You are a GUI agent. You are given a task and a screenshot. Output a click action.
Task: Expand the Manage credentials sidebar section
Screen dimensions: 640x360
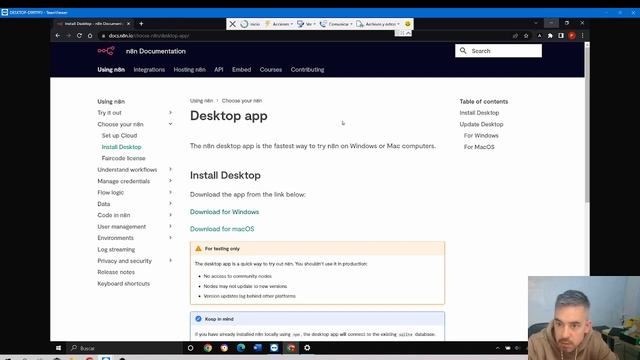pyautogui.click(x=171, y=181)
